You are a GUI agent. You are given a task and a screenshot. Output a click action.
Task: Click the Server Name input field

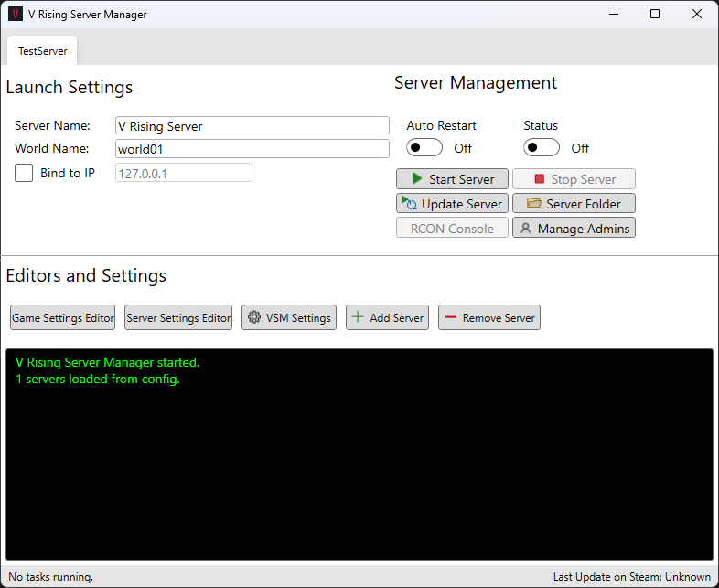(252, 125)
